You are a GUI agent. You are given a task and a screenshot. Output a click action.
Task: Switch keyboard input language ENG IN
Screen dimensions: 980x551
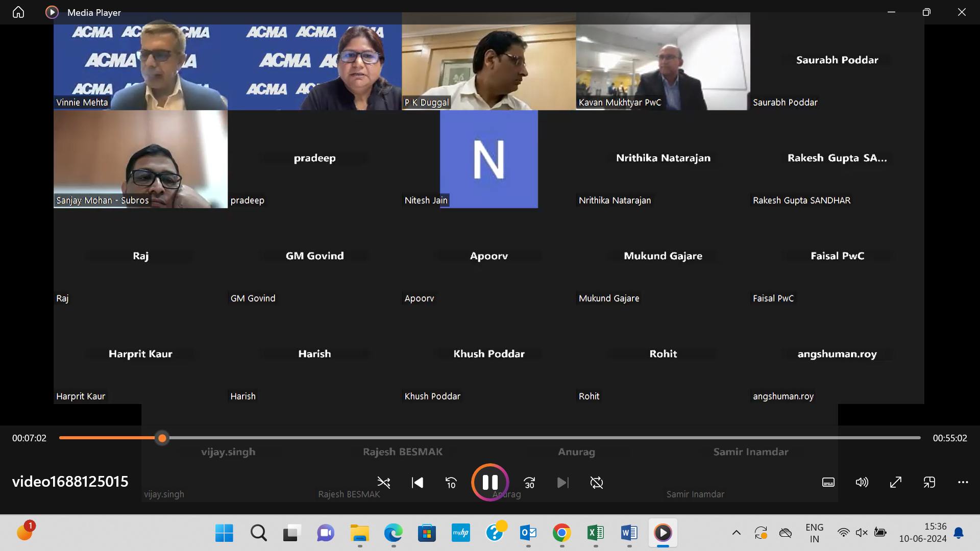click(x=814, y=532)
